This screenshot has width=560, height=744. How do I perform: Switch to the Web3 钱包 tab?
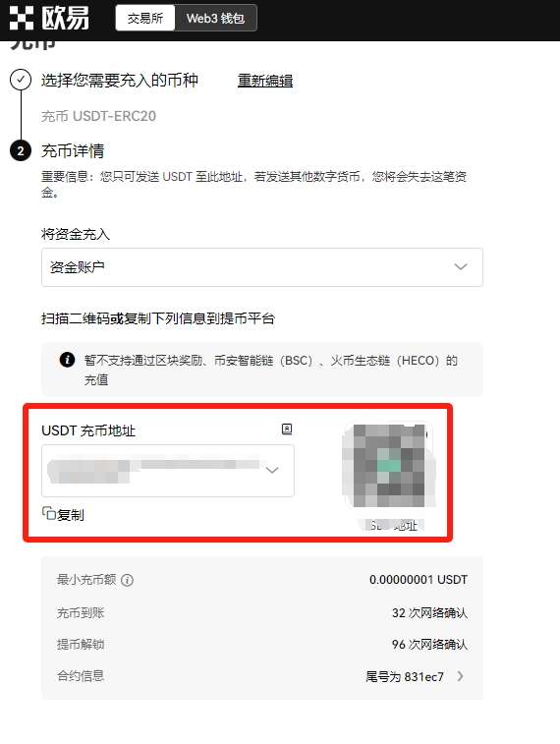[216, 18]
